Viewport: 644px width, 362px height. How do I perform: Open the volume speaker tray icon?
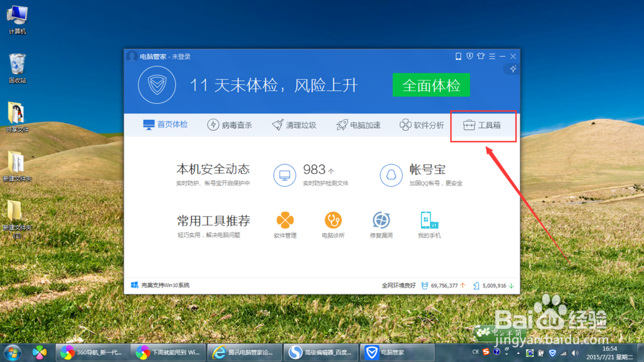click(x=575, y=353)
